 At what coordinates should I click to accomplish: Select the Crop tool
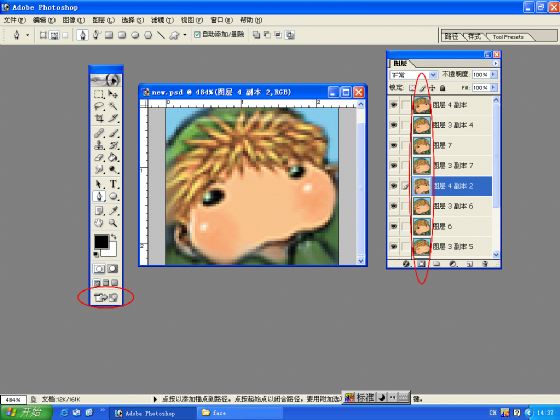(x=99, y=118)
